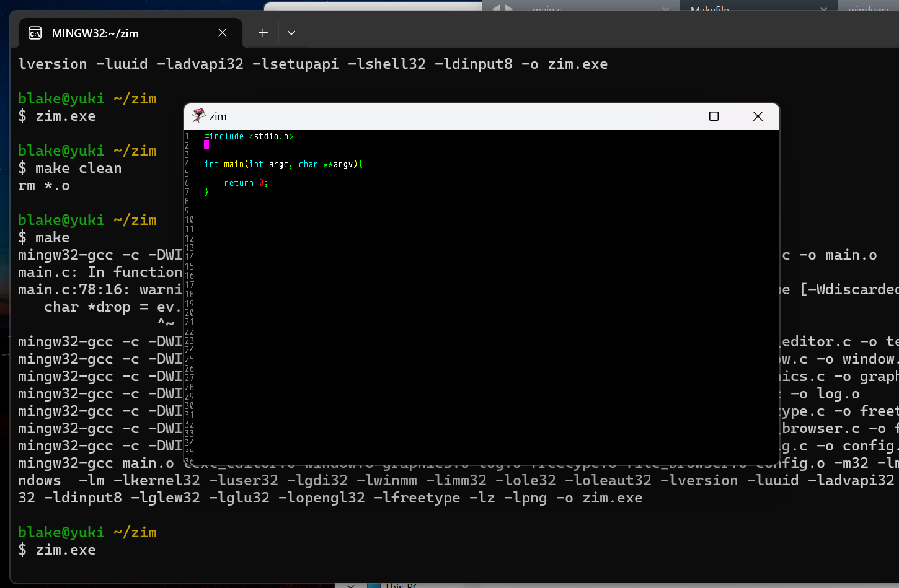
Task: Click the zim window app icon
Action: pos(198,116)
